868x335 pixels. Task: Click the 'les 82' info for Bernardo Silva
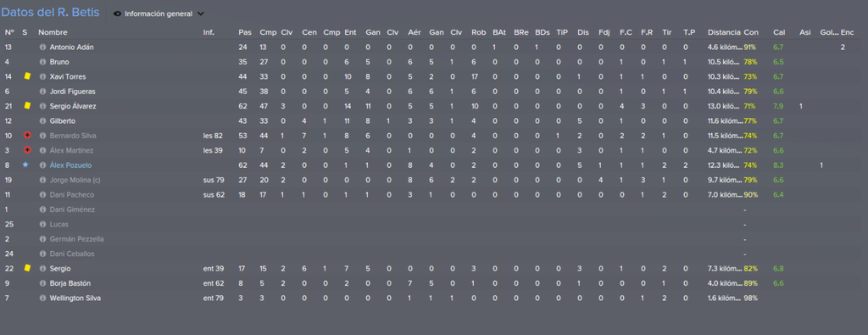coord(213,136)
